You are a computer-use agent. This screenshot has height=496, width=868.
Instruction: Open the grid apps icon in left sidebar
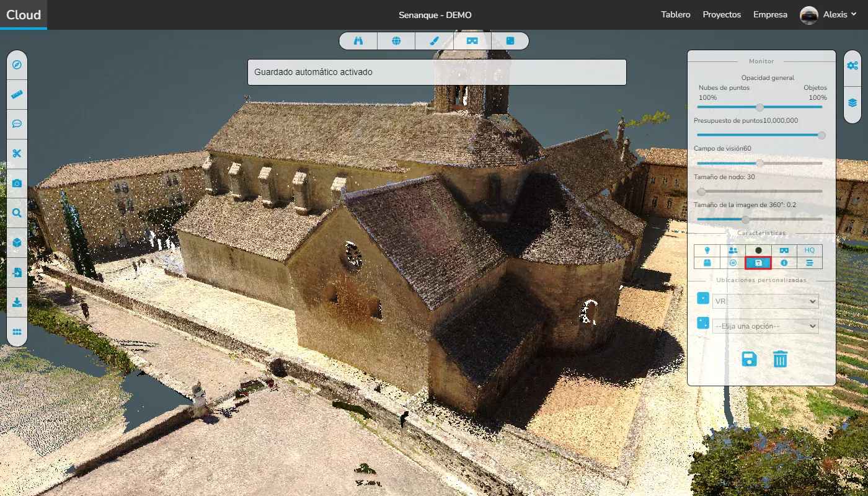[17, 332]
